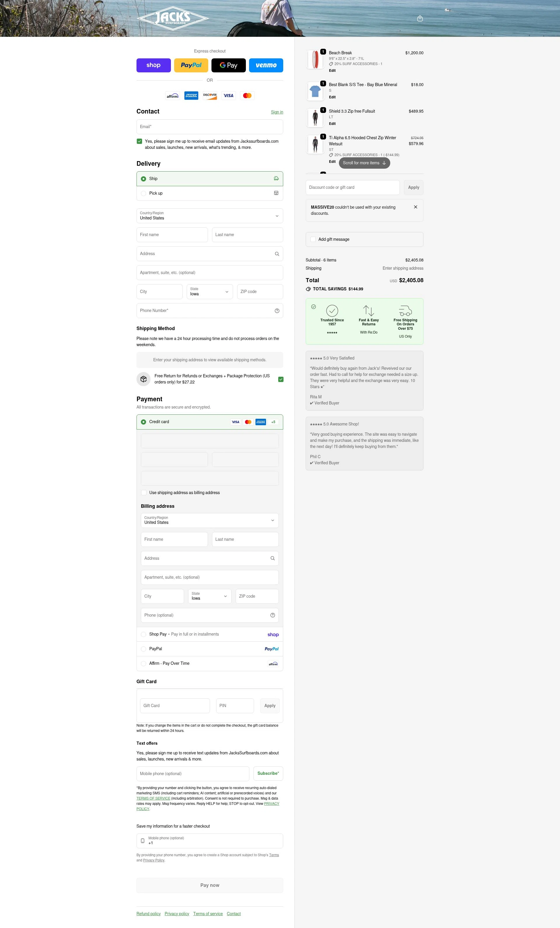Check Use shipping address as billing address
Viewport: 560px width, 928px height.
tap(143, 493)
